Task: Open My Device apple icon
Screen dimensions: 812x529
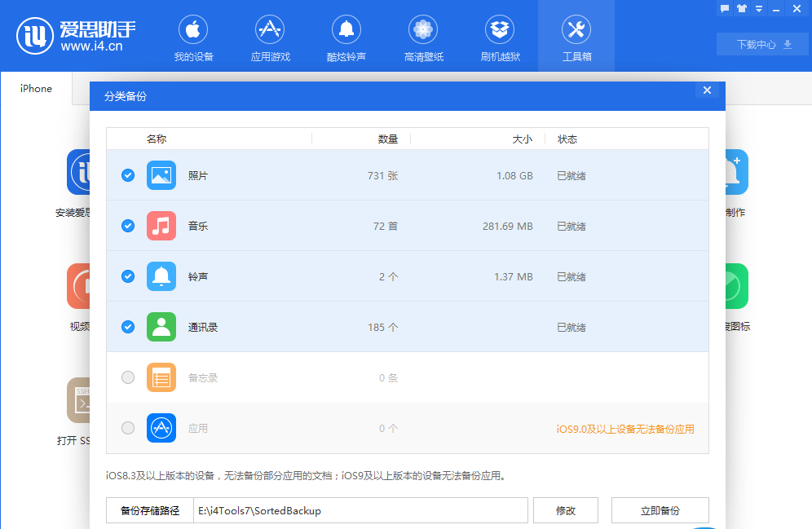Action: 193,31
